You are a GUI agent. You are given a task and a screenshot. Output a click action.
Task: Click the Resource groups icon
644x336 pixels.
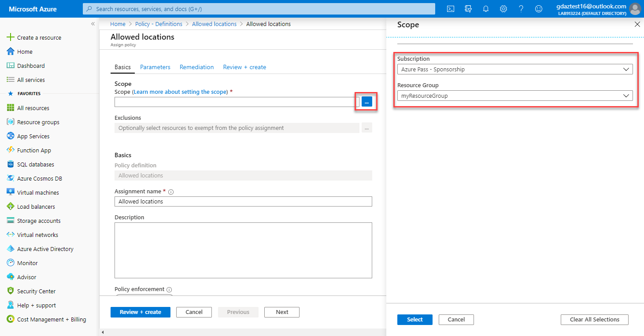(x=11, y=122)
